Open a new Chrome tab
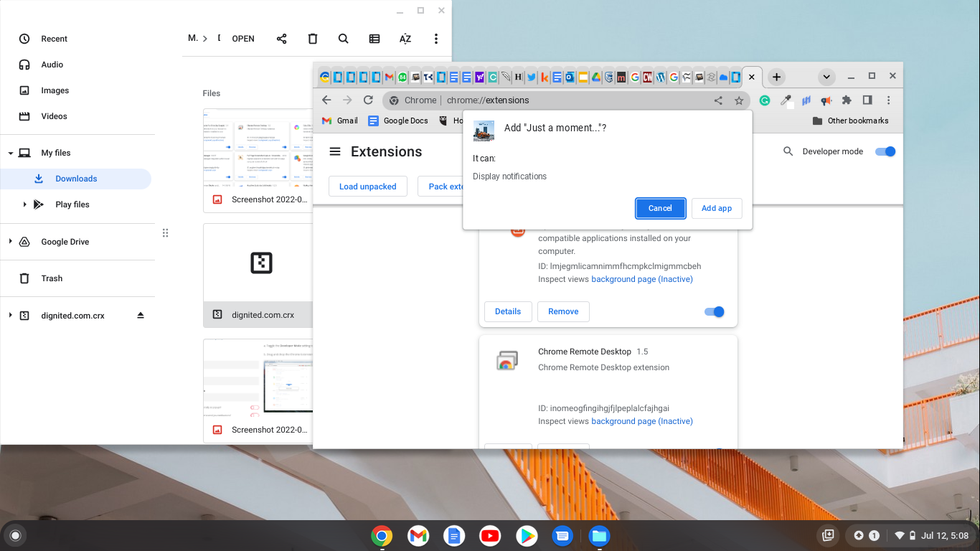The width and height of the screenshot is (980, 551). click(x=776, y=77)
